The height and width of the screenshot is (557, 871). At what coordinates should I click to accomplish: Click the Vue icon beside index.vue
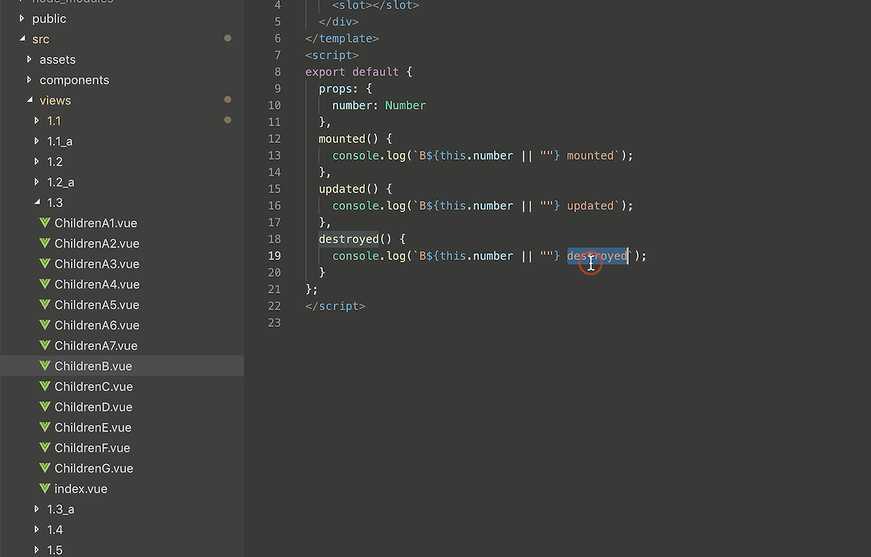coord(45,489)
